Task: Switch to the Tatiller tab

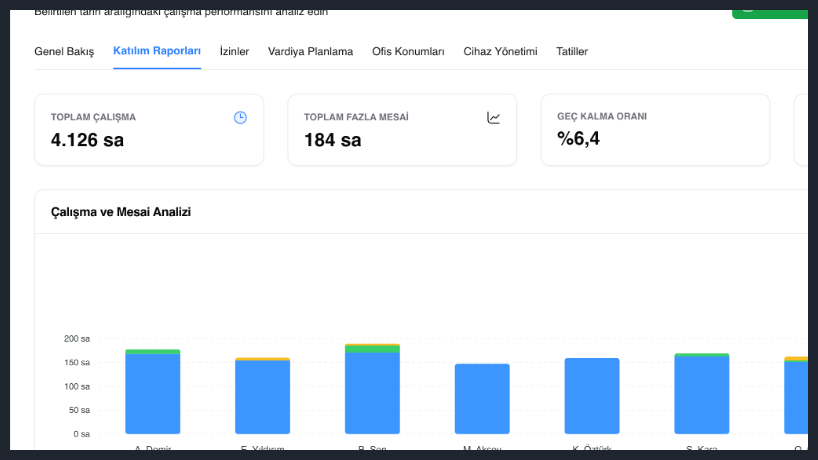Action: click(x=572, y=52)
